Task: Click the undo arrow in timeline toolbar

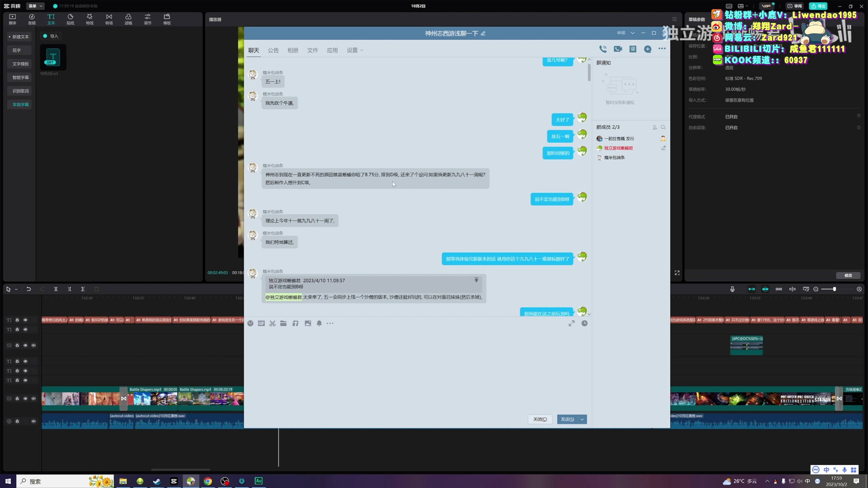Action: click(x=28, y=289)
